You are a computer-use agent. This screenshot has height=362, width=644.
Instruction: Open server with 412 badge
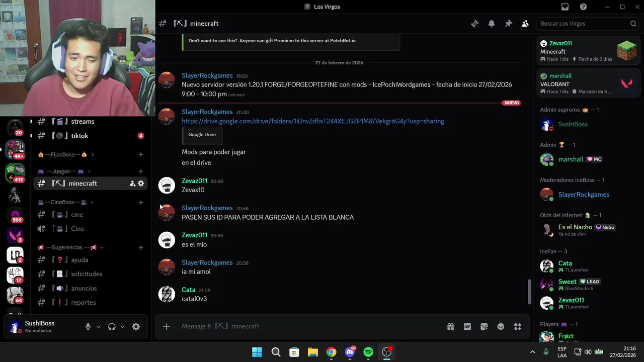pos(15,172)
